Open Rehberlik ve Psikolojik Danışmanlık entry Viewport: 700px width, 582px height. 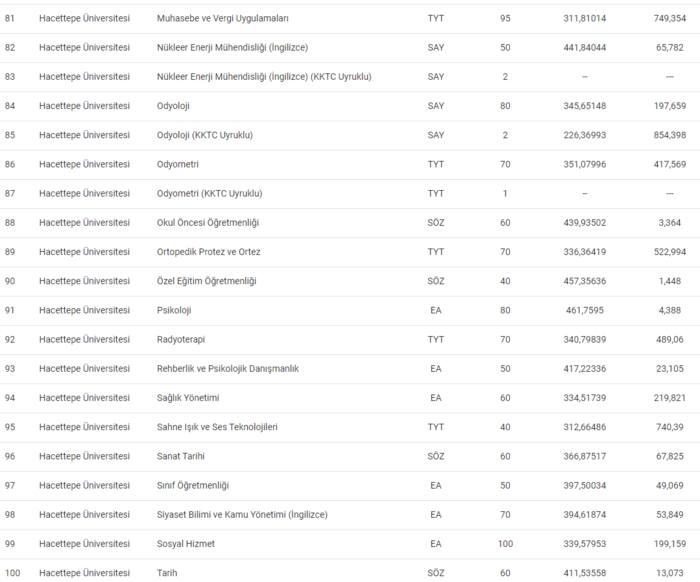click(x=228, y=368)
